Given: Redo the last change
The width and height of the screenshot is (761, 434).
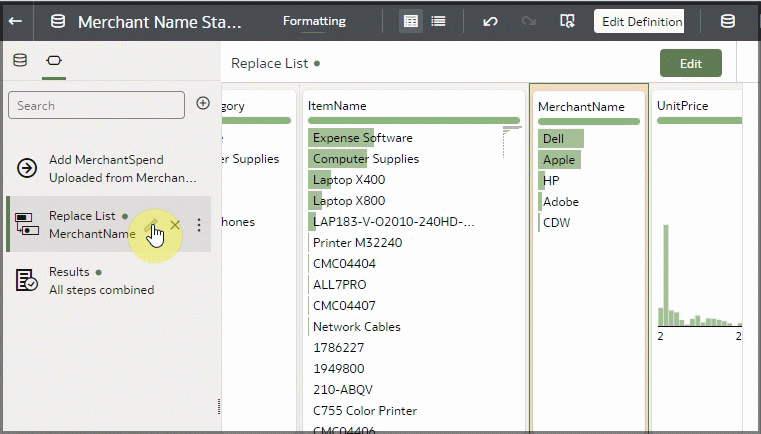Looking at the screenshot, I should click(529, 21).
